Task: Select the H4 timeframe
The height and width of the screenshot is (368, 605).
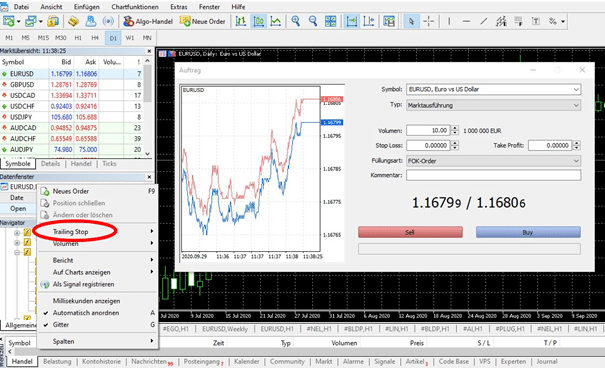Action: [x=95, y=38]
